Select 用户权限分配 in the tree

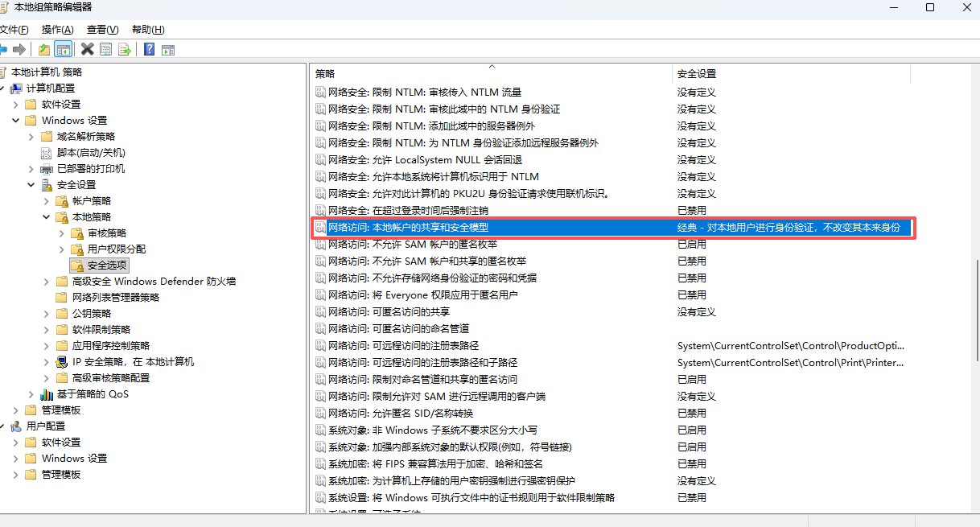coord(117,249)
